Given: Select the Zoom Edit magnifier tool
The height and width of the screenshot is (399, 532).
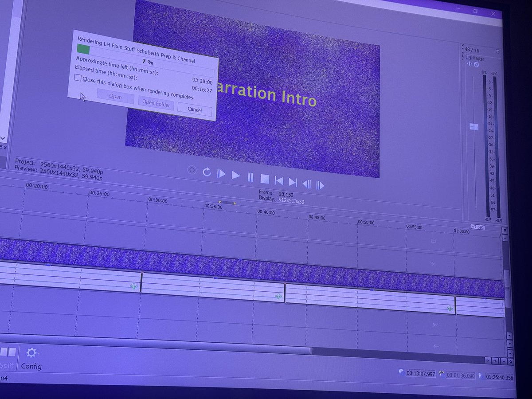Looking at the screenshot, I should (511, 362).
